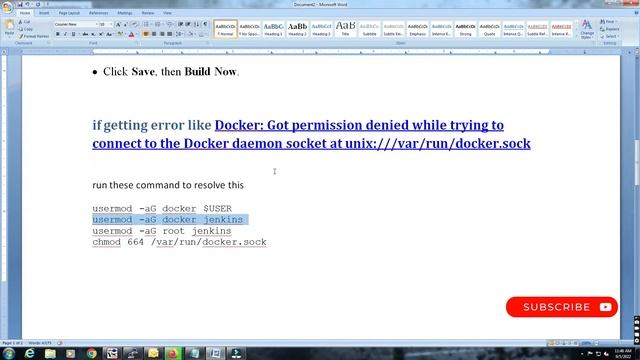Toggle Italic formatting
Viewport: 640px width, 360px height.
[65, 34]
